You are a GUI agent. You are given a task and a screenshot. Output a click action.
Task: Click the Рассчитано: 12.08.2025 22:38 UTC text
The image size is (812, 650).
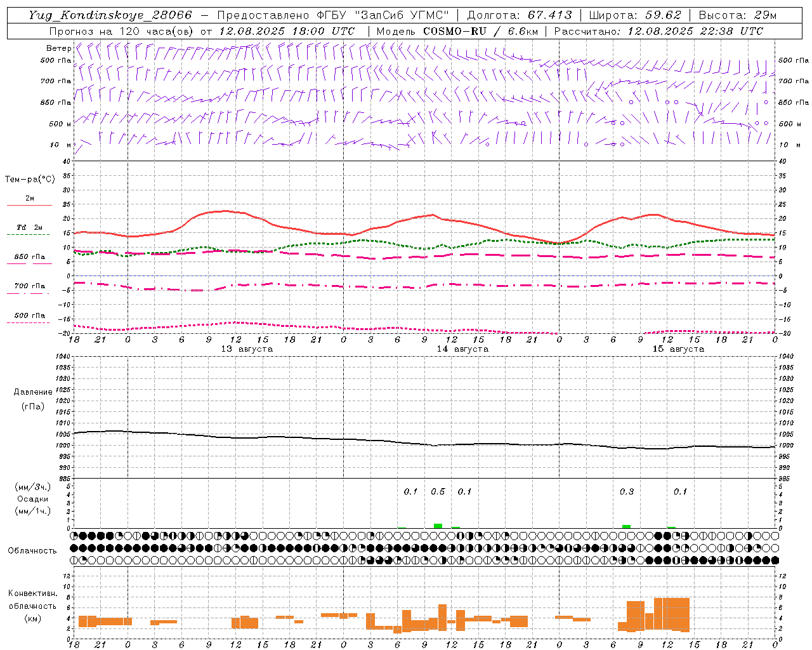[658, 31]
